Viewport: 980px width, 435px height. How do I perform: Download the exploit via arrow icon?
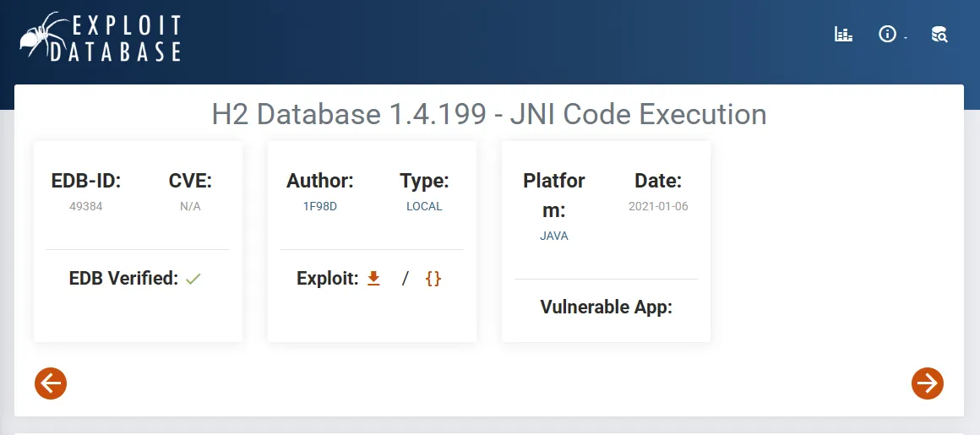click(x=373, y=278)
